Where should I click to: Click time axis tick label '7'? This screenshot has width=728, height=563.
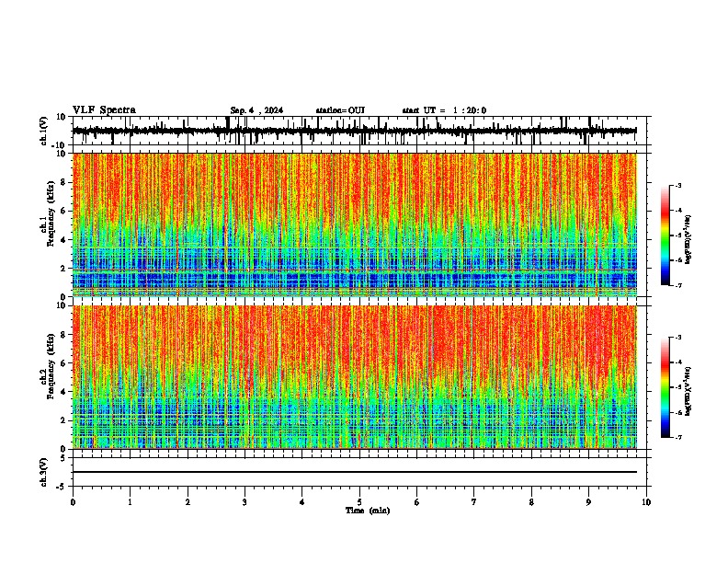[x=474, y=502]
